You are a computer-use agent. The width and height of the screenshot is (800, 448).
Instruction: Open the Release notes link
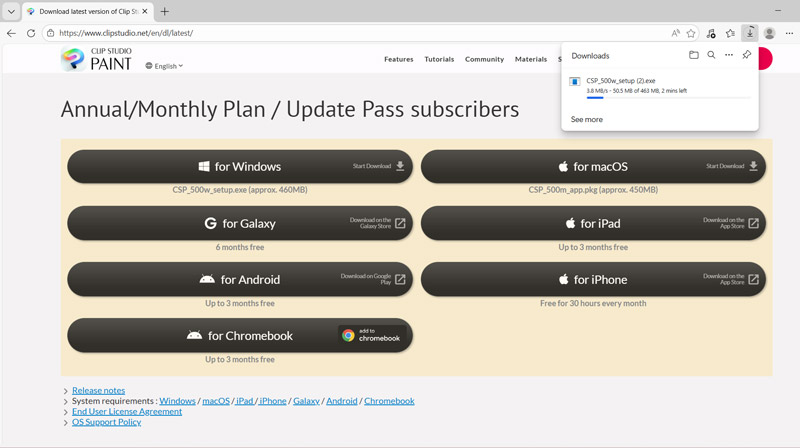(x=98, y=390)
